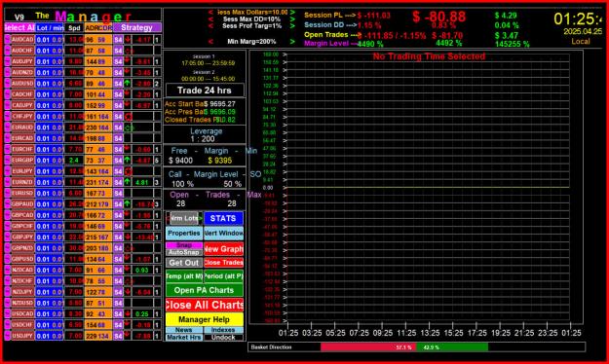
Task: Click the red down arrow in USDJPY row
Action: (128, 335)
